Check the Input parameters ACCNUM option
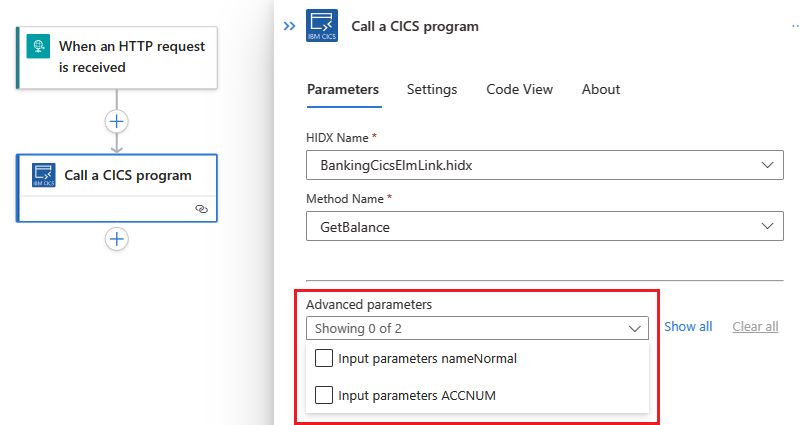Viewport: 800px width, 425px height. point(324,395)
